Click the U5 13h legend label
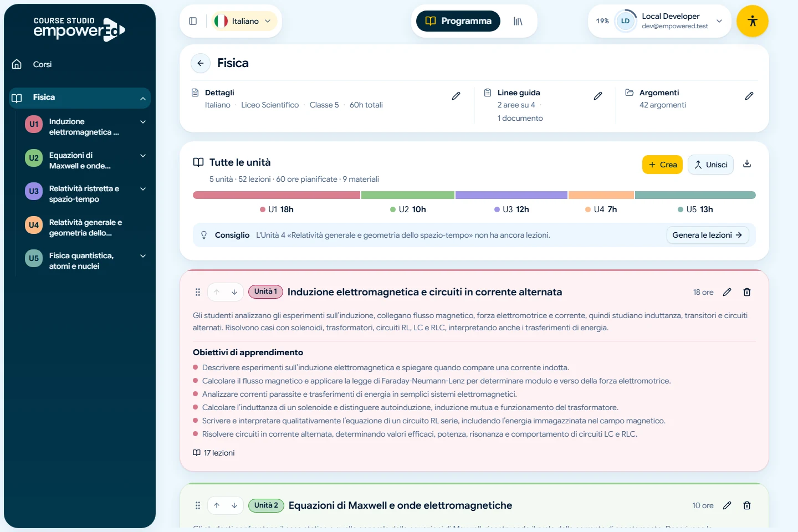 [x=695, y=209]
